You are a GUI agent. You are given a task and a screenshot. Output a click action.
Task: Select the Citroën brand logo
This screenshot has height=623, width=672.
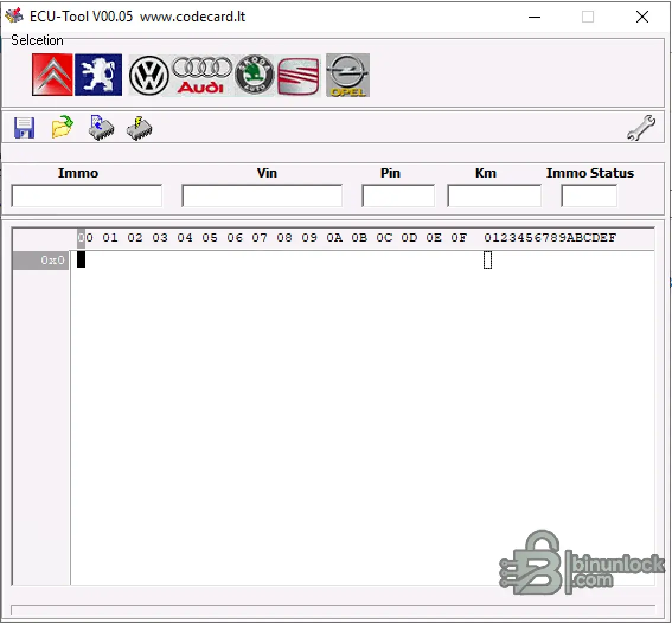click(x=52, y=75)
